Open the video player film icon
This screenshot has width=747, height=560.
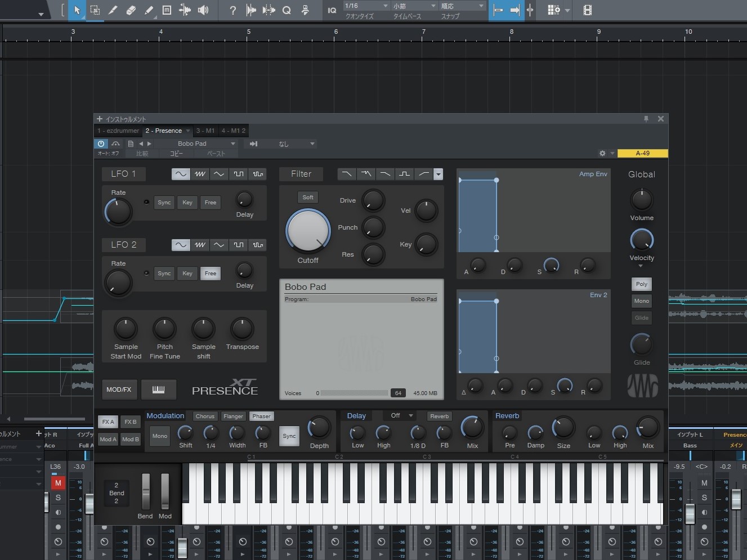point(587,10)
